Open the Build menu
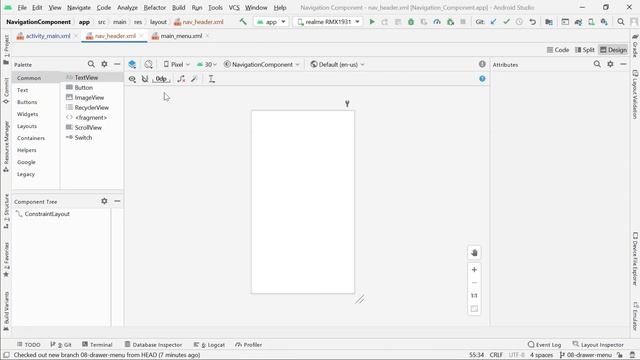Screen dimensions: 640x360 [178, 7]
